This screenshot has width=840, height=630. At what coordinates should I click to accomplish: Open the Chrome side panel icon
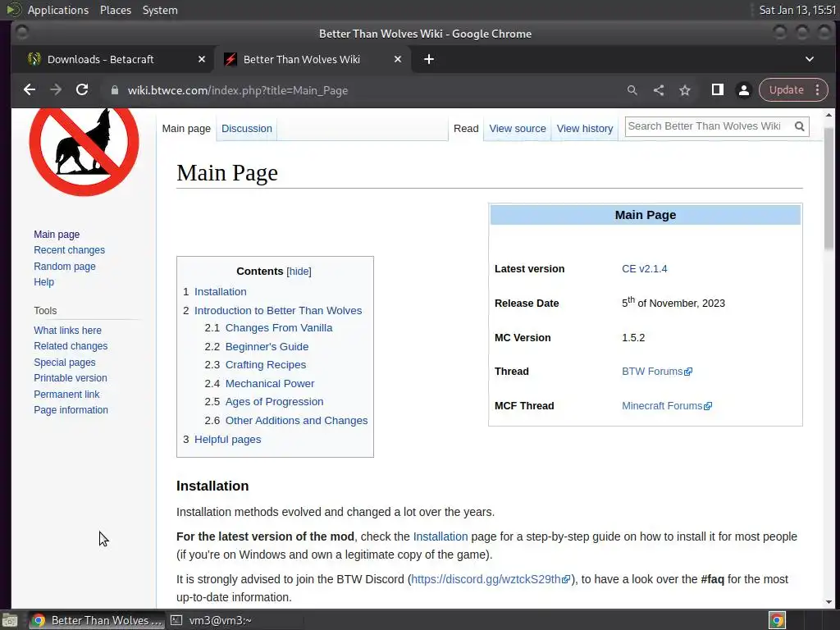(x=717, y=90)
